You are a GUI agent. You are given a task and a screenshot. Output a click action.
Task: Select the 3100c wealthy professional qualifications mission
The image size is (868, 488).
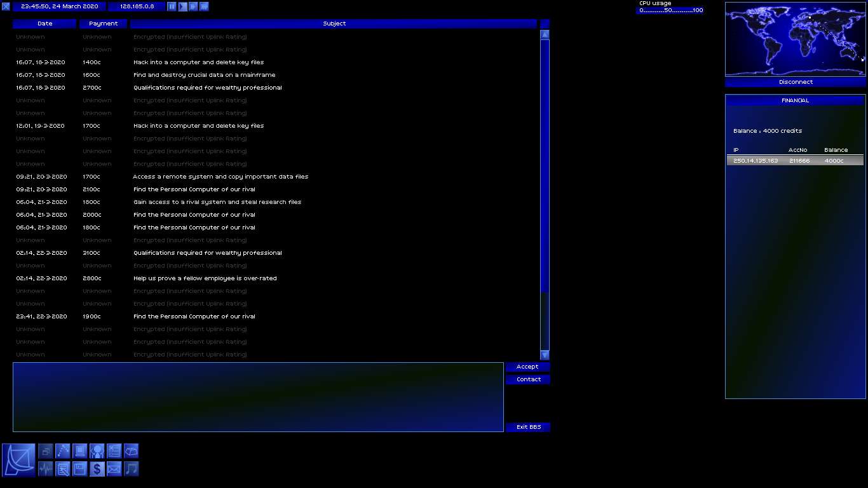207,253
